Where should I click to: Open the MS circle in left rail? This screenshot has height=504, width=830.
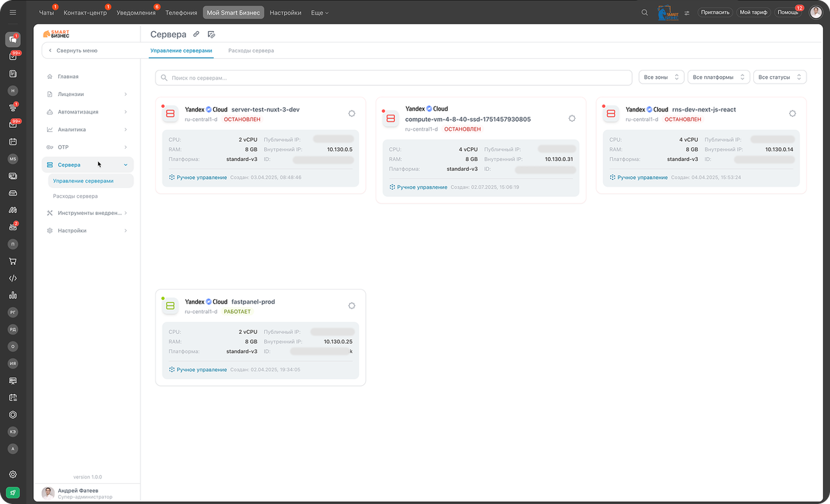click(x=12, y=158)
